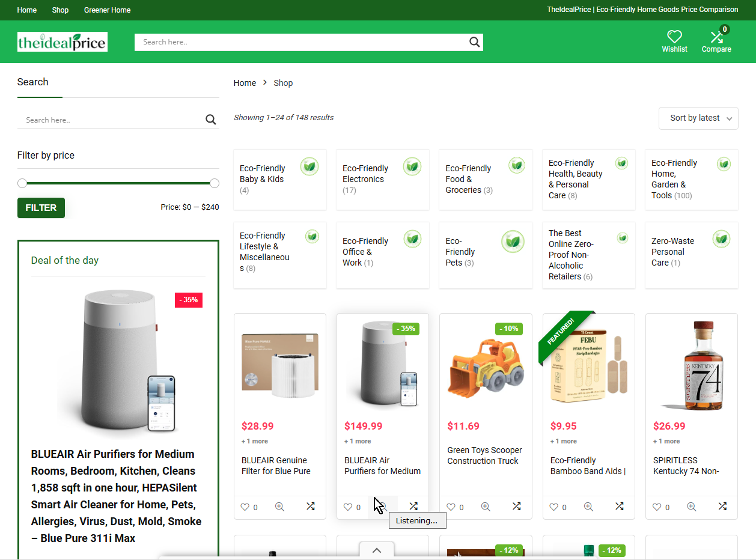
Task: Open the Compare icon in header
Action: tap(716, 37)
